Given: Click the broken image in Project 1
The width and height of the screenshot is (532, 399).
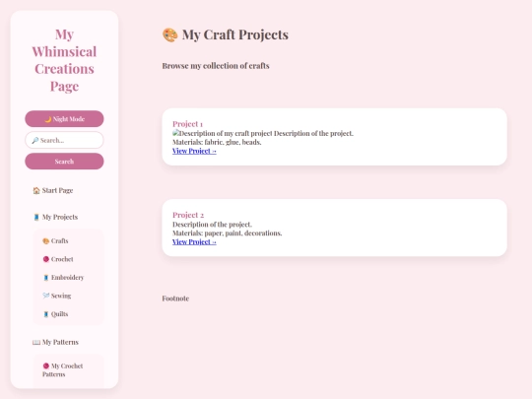Looking at the screenshot, I should [x=175, y=133].
